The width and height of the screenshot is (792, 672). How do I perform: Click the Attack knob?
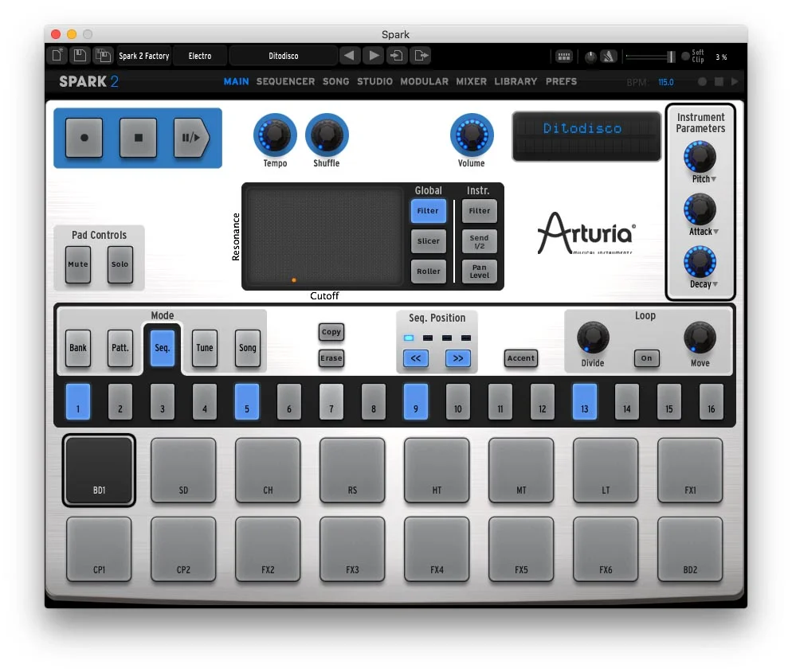[700, 209]
